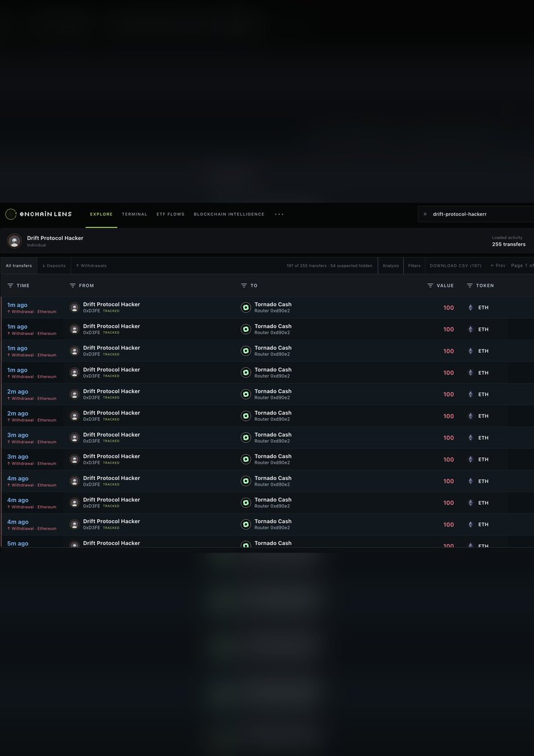The image size is (534, 756).
Task: Click the Page 1 indicator
Action: pos(522,266)
